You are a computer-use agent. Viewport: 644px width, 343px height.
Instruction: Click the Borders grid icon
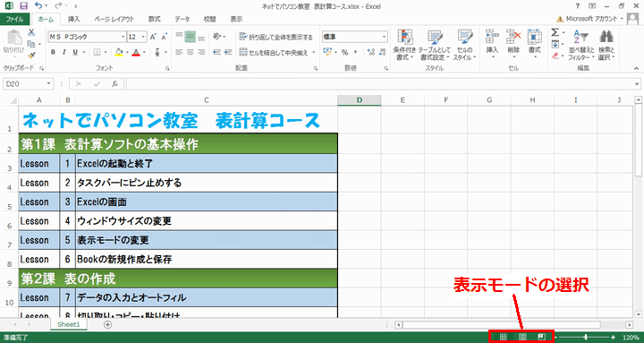pos(97,52)
